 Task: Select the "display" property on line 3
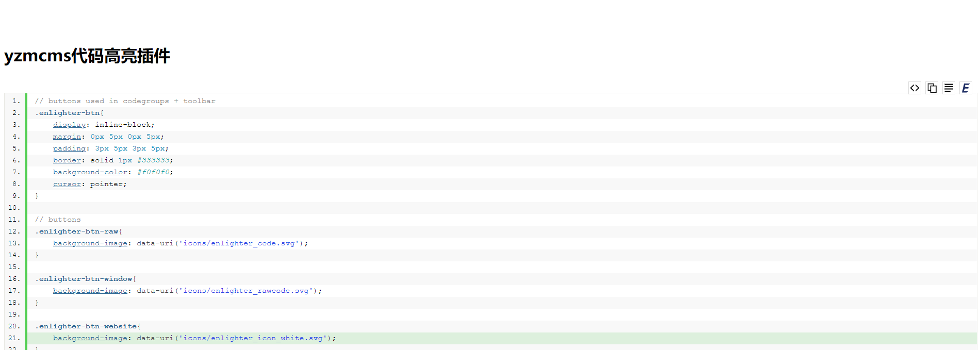point(69,125)
